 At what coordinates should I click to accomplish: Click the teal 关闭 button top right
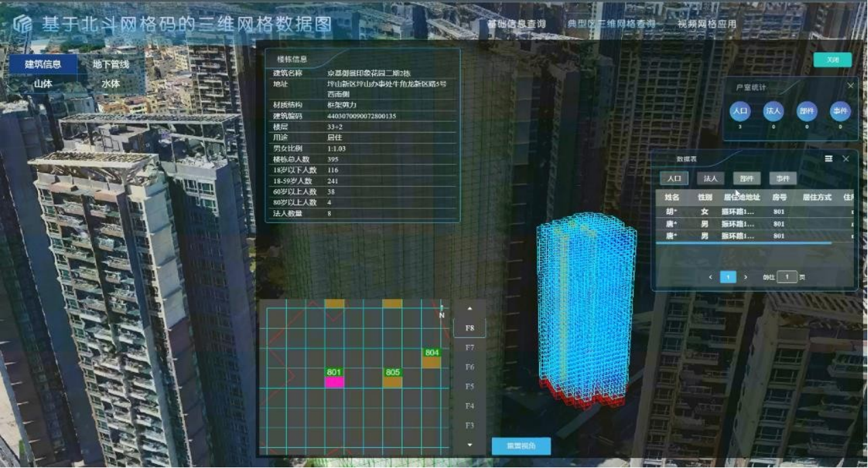[832, 60]
